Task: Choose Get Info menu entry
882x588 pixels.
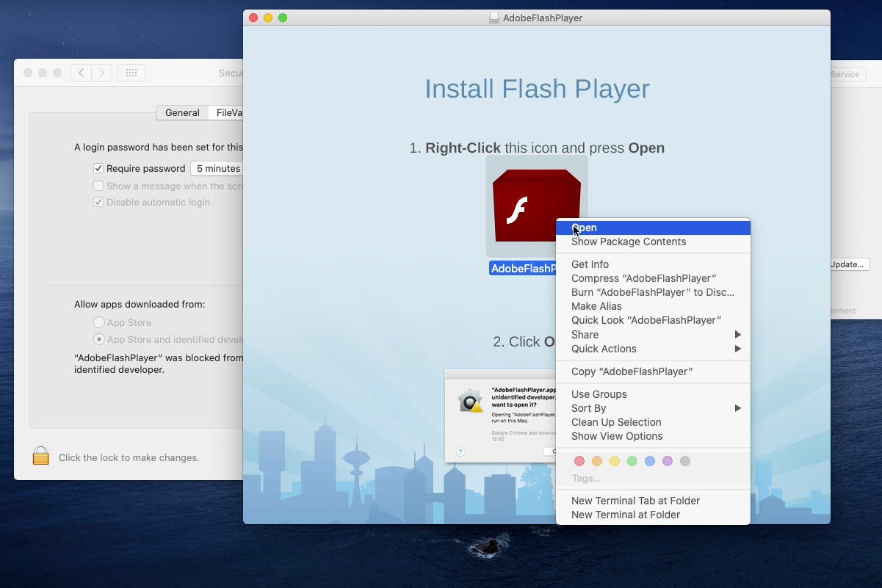Action: pyautogui.click(x=653, y=264)
